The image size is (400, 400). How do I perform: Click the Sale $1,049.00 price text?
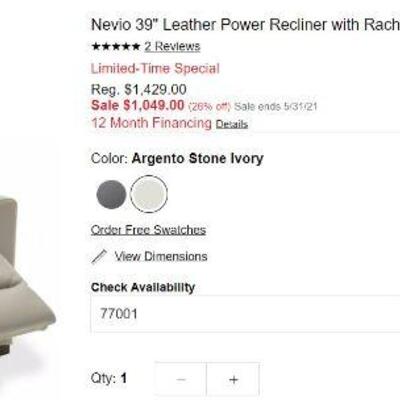(138, 106)
